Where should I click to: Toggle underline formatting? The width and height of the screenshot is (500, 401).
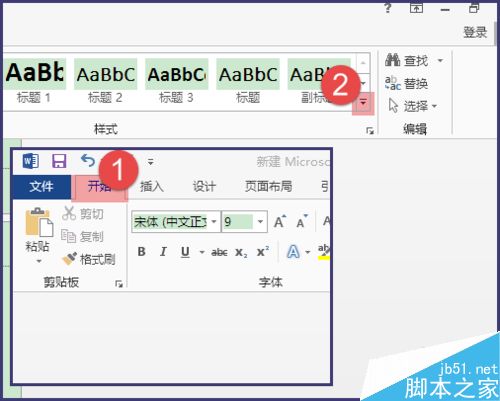pyautogui.click(x=185, y=252)
